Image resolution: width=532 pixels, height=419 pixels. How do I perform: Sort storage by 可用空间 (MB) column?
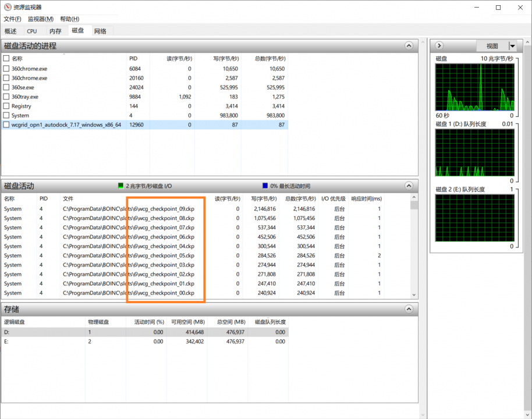(x=187, y=322)
